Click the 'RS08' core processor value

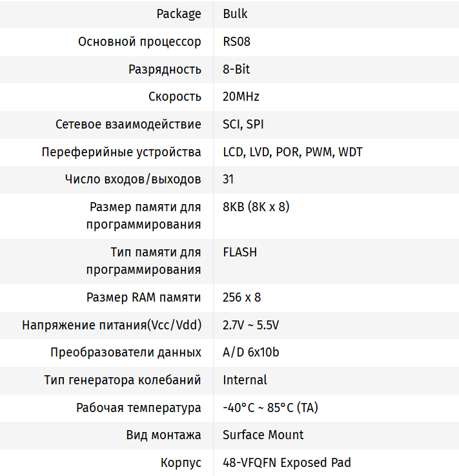(236, 41)
